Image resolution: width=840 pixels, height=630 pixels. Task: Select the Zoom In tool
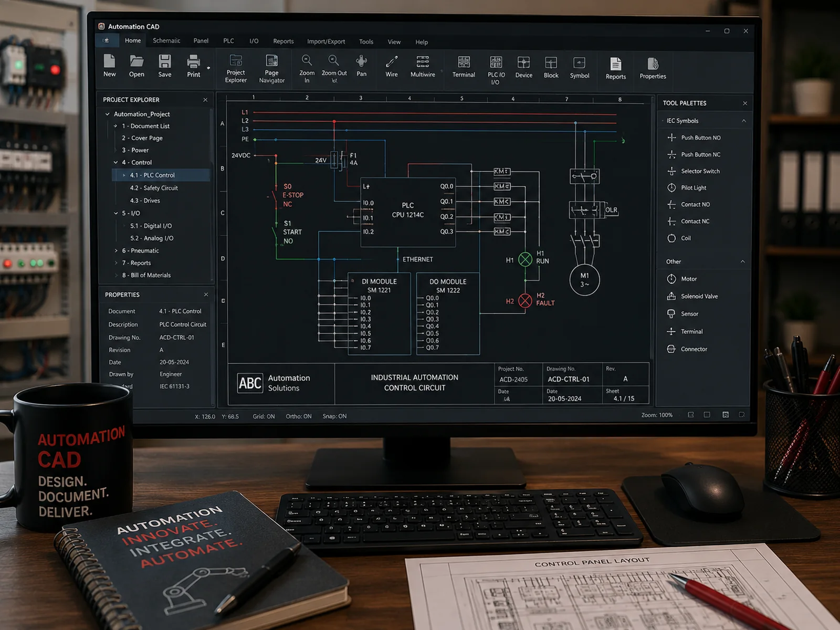[307, 60]
